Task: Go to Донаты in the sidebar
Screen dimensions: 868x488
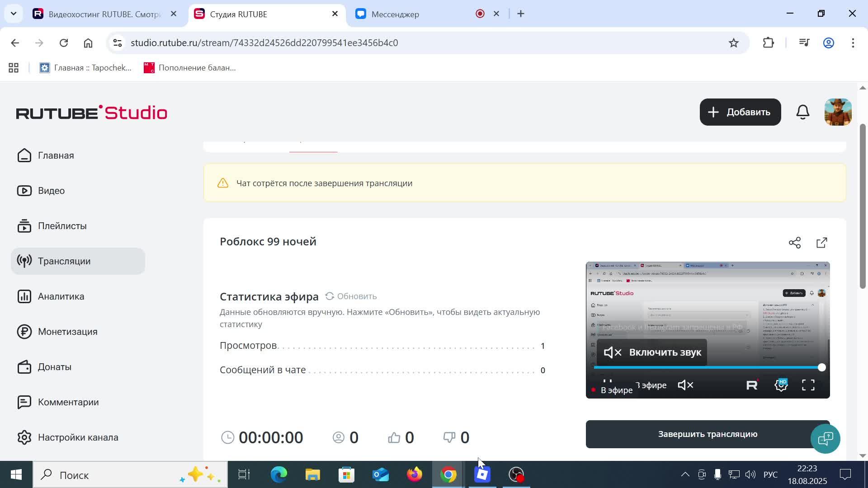Action: click(x=55, y=366)
